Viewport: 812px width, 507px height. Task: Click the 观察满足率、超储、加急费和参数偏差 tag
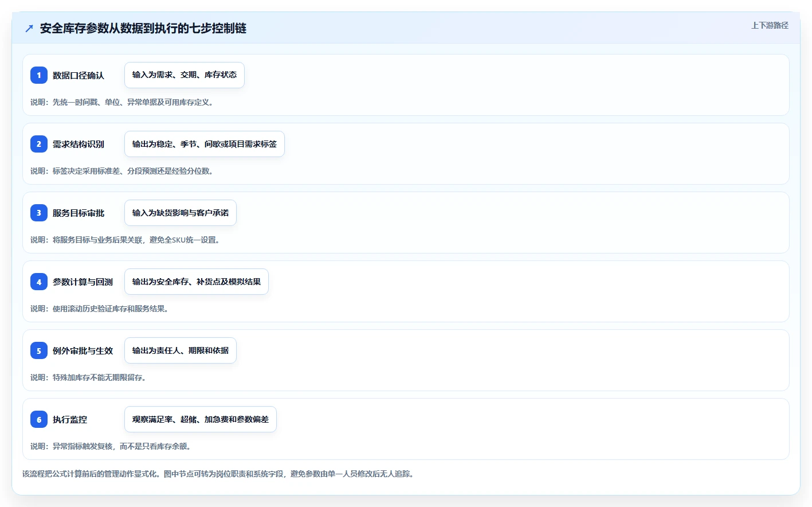[x=201, y=419]
